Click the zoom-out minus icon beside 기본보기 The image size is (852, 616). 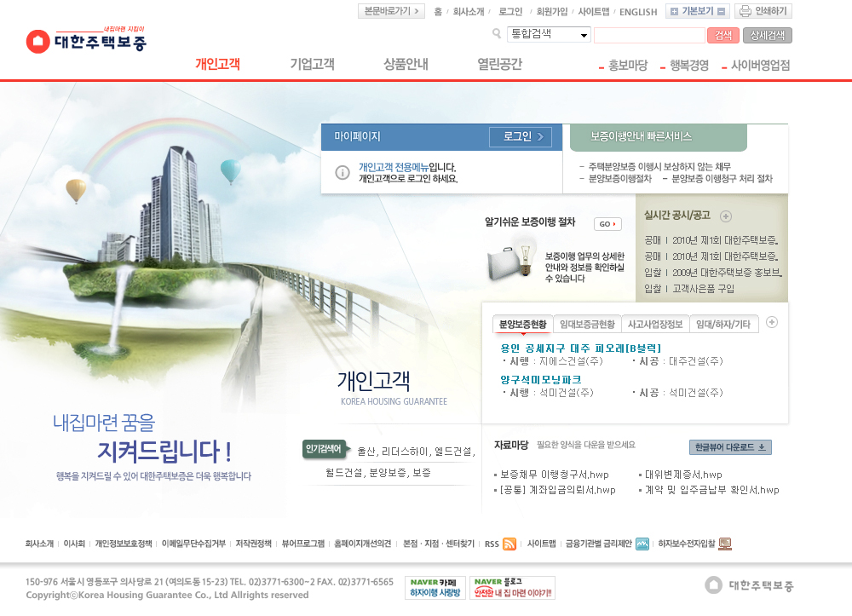pos(722,11)
